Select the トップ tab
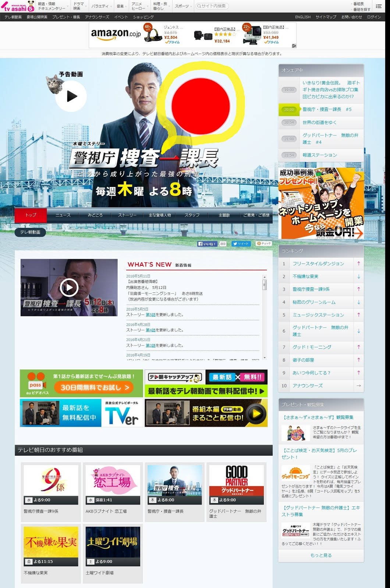This screenshot has height=588, width=390. point(31,215)
